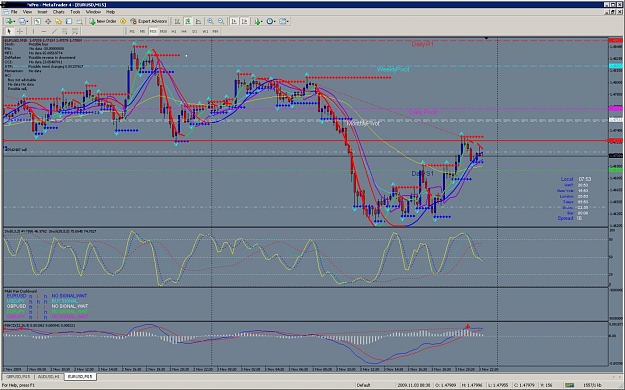Open the Tools menu
625x390 pixels.
point(75,12)
